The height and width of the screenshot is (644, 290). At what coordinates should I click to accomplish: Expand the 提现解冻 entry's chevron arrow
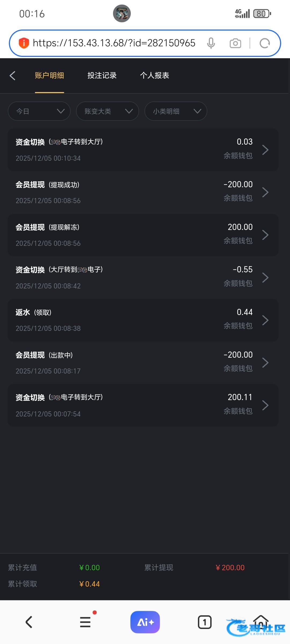265,235
